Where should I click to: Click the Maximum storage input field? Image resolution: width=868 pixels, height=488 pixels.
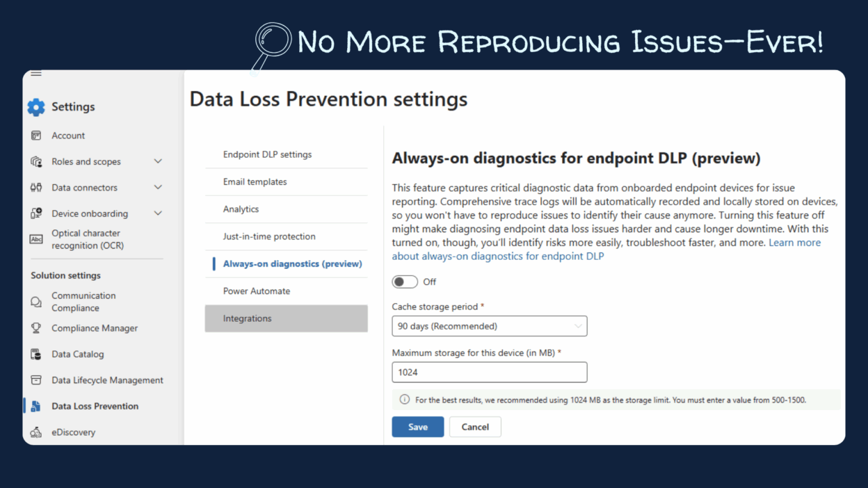(489, 372)
